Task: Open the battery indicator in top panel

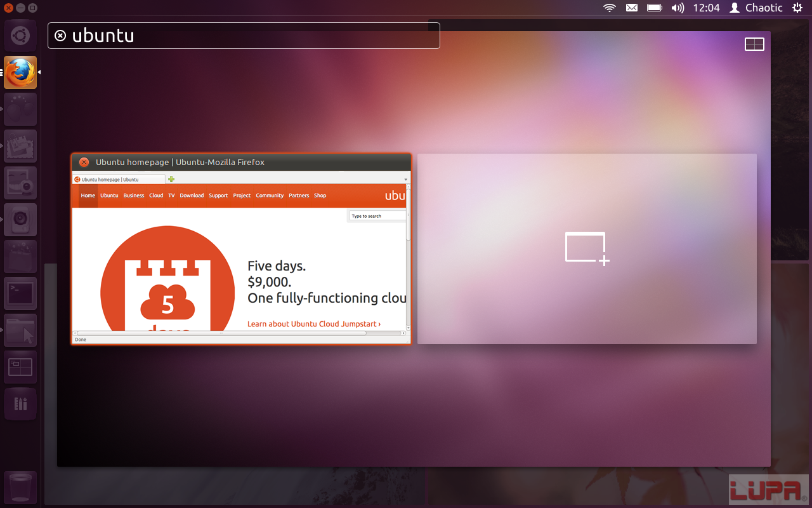Action: (x=655, y=8)
